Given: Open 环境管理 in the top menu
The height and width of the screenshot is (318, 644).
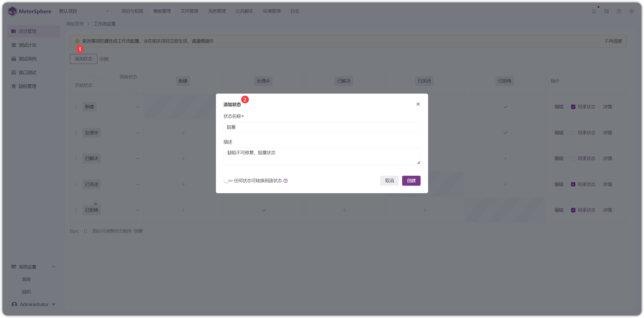Looking at the screenshot, I should coord(272,11).
